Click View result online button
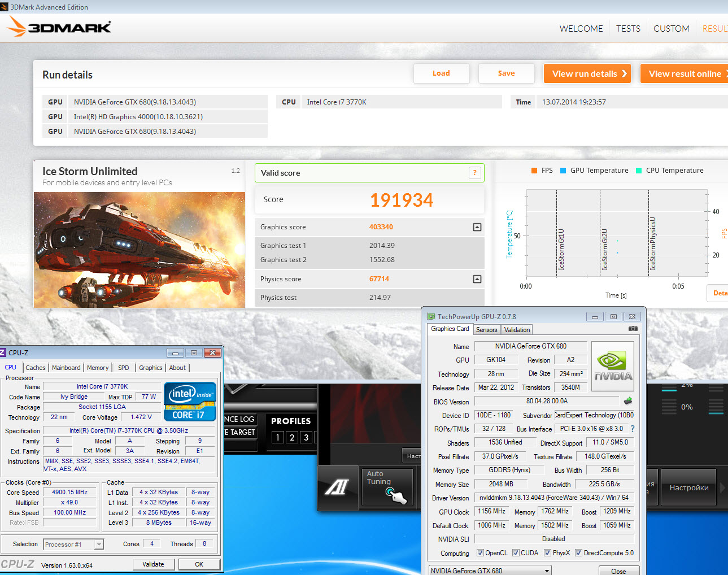 click(685, 73)
